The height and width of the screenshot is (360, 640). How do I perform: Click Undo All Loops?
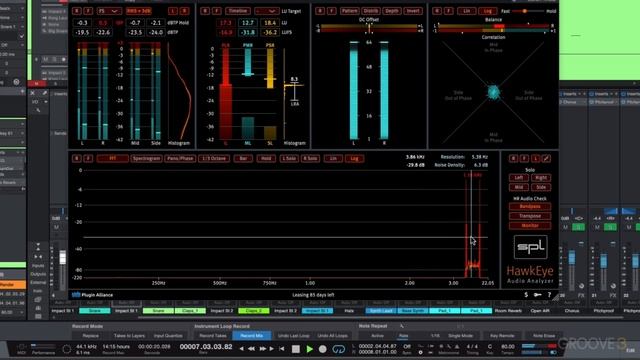pos(332,336)
